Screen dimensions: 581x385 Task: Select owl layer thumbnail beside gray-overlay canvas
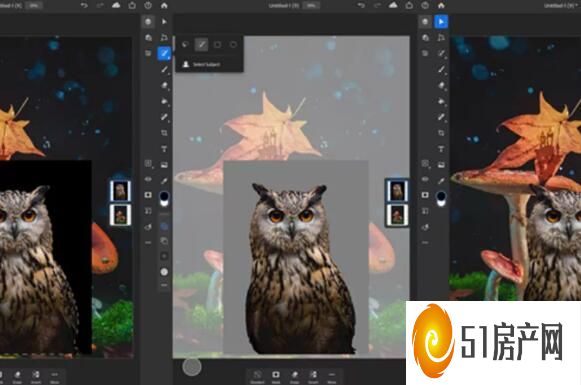(397, 191)
